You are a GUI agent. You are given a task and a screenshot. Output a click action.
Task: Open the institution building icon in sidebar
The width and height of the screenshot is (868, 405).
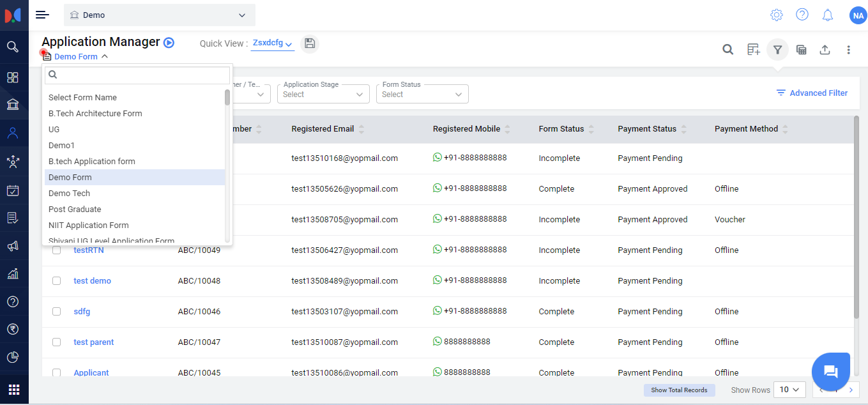(13, 104)
